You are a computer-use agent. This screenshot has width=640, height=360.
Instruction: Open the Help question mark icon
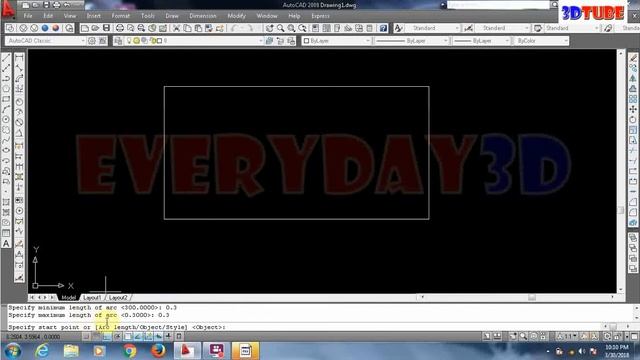point(383,28)
